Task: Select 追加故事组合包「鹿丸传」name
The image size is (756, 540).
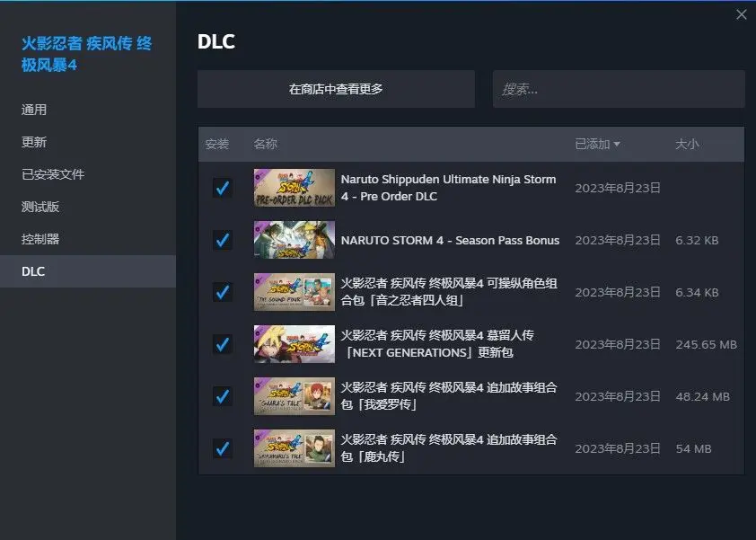Action: pos(449,448)
